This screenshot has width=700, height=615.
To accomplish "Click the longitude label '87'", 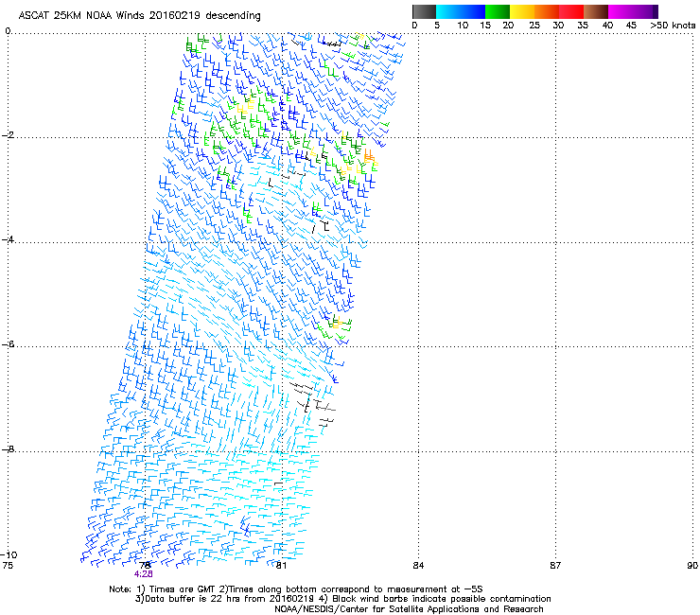I will (555, 566).
